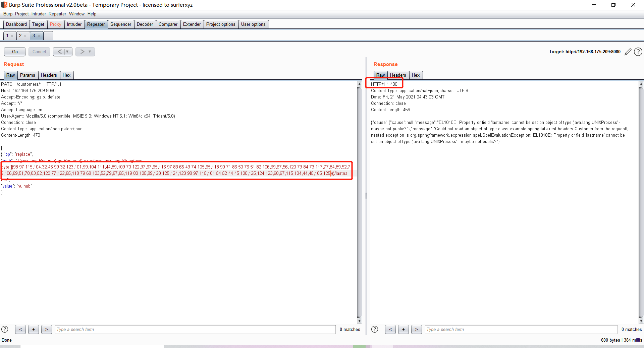The width and height of the screenshot is (644, 348).
Task: Switch to the Extender tab
Action: [192, 24]
